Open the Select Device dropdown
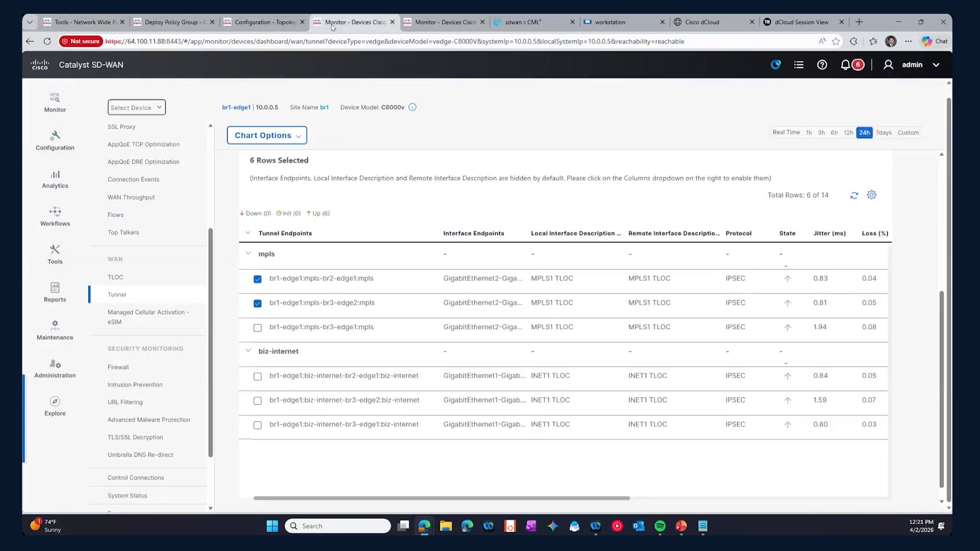The width and height of the screenshot is (980, 551). 136,107
